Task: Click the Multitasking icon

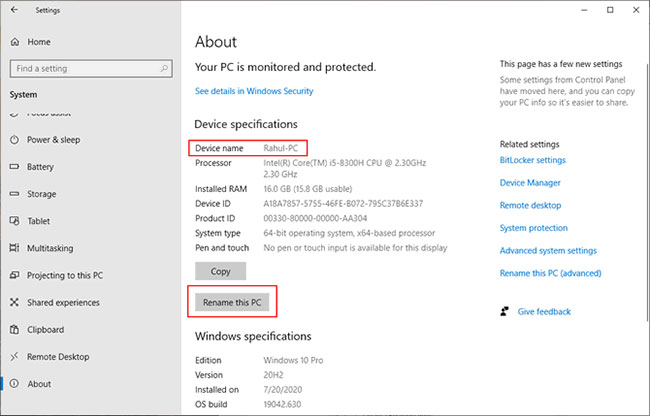Action: (x=14, y=248)
